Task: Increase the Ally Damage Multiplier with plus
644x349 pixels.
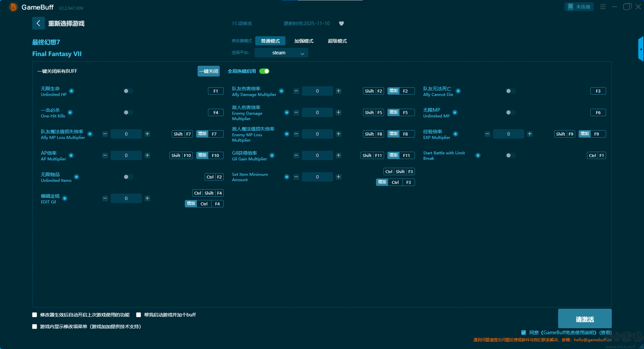Action: [338, 91]
